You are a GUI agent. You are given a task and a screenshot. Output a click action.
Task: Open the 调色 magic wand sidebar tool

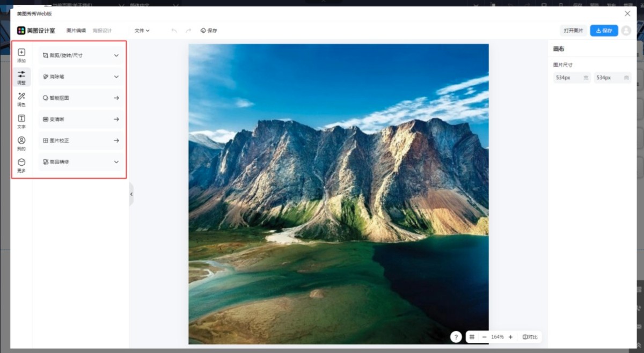click(21, 99)
